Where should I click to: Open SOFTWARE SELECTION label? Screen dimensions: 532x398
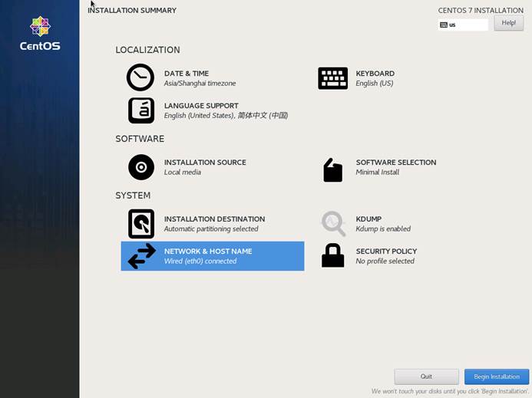396,163
